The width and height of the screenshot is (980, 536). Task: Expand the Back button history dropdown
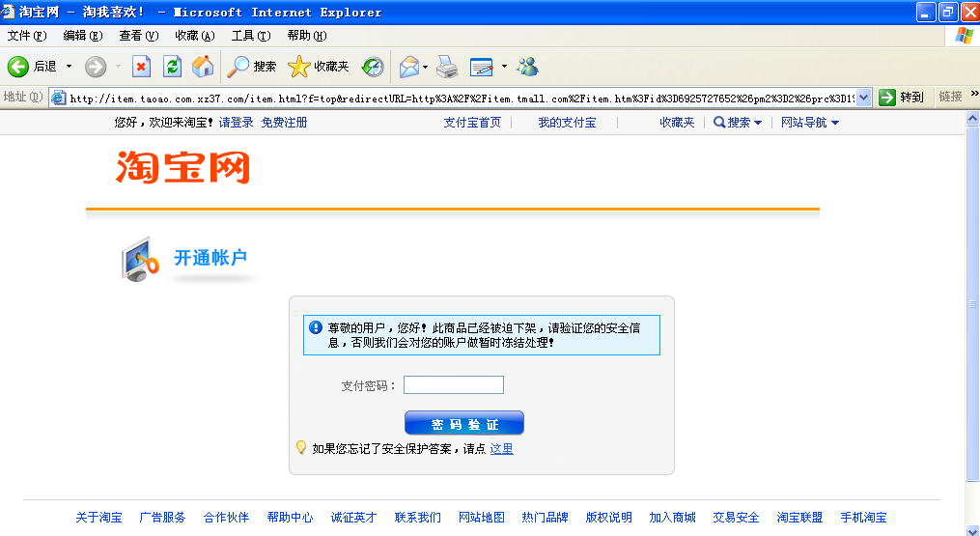pos(69,67)
